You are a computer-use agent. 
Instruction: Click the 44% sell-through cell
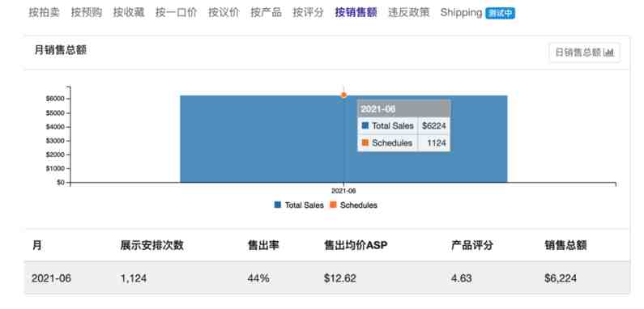(x=258, y=278)
